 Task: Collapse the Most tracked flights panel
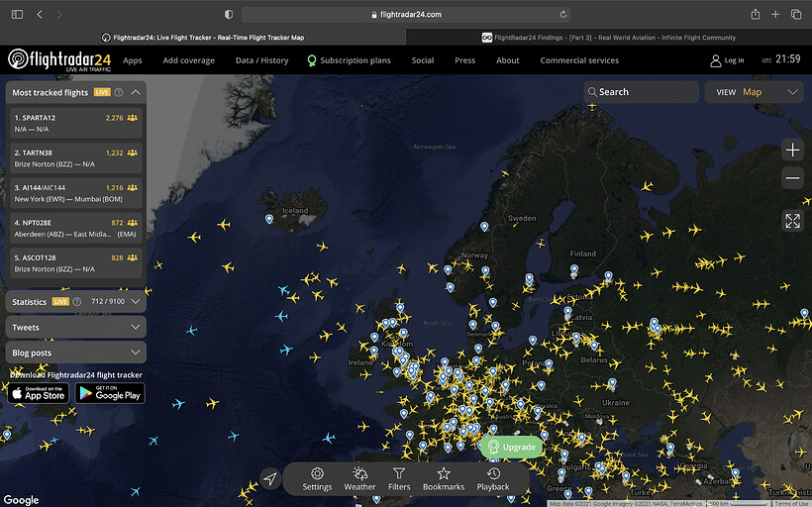coord(136,92)
